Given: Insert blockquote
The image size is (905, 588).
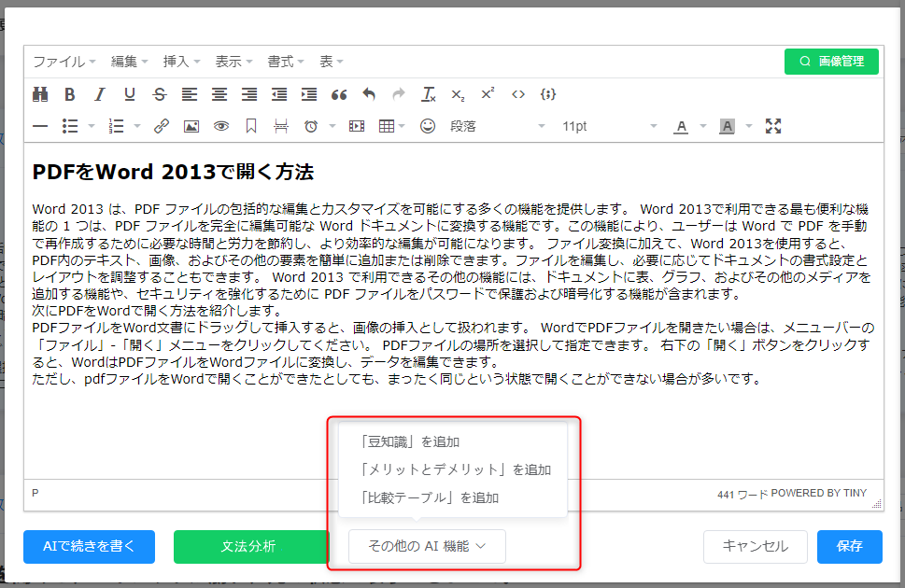Looking at the screenshot, I should point(339,94).
